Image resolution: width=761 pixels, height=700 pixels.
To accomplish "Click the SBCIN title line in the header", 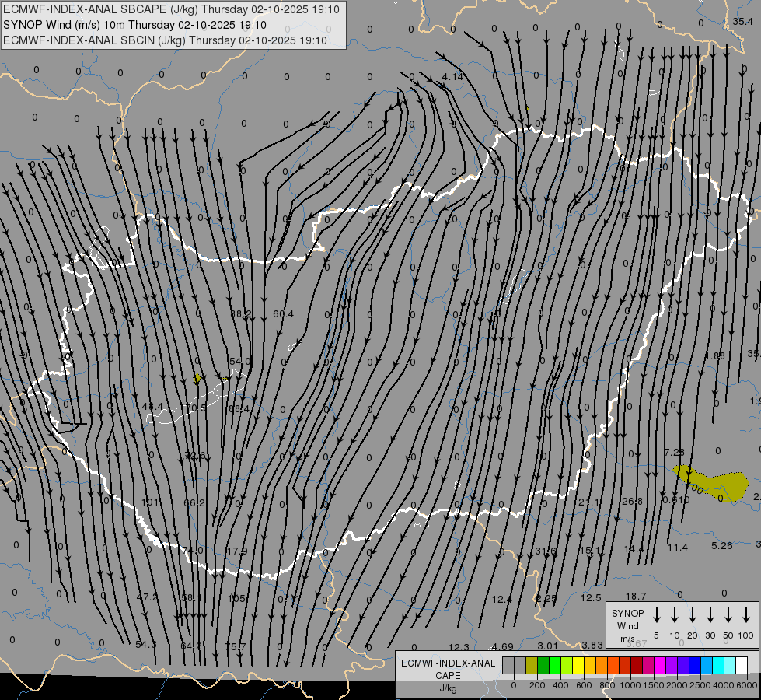I will click(x=166, y=40).
